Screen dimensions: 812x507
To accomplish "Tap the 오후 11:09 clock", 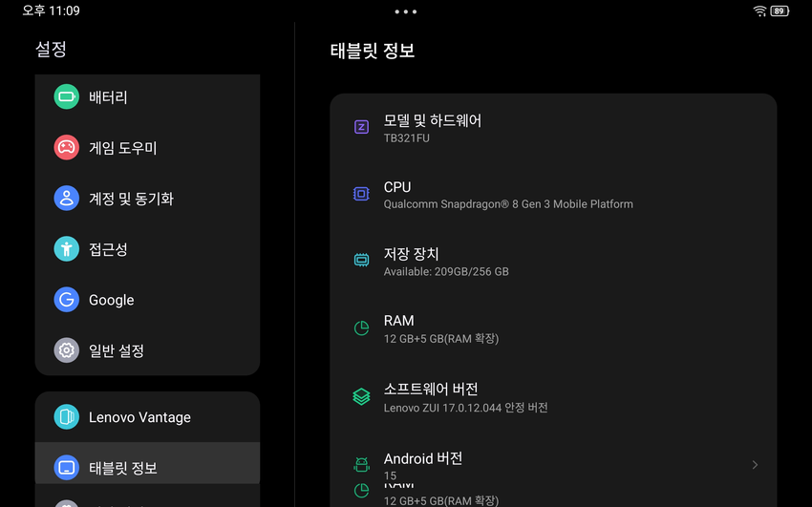I will click(x=51, y=11).
